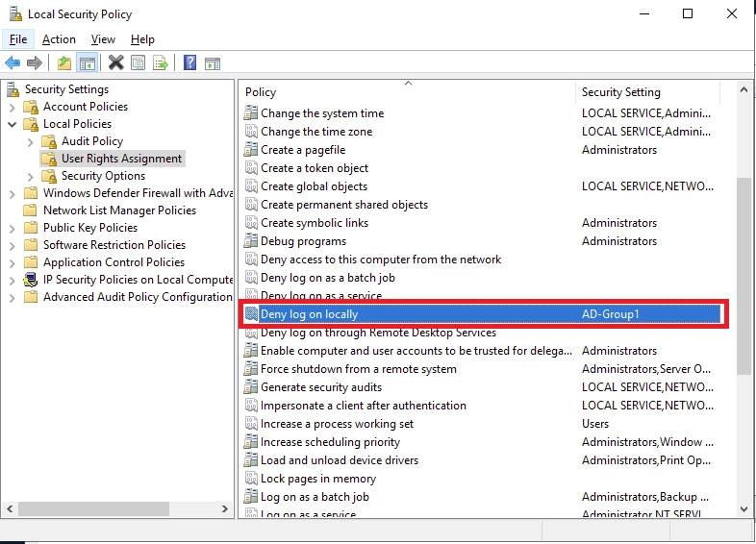The image size is (756, 544).
Task: Expand Advanced Audit Policy Configuration node
Action: coord(13,298)
